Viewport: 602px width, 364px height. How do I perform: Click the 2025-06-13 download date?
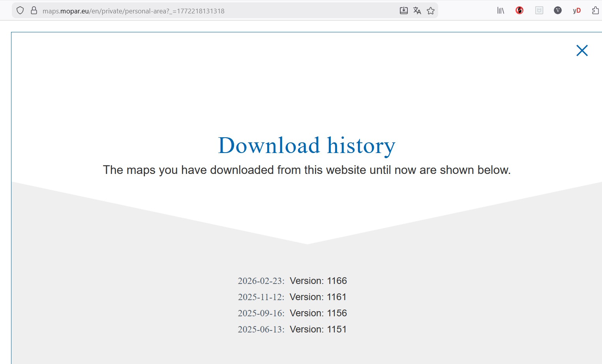coord(261,329)
